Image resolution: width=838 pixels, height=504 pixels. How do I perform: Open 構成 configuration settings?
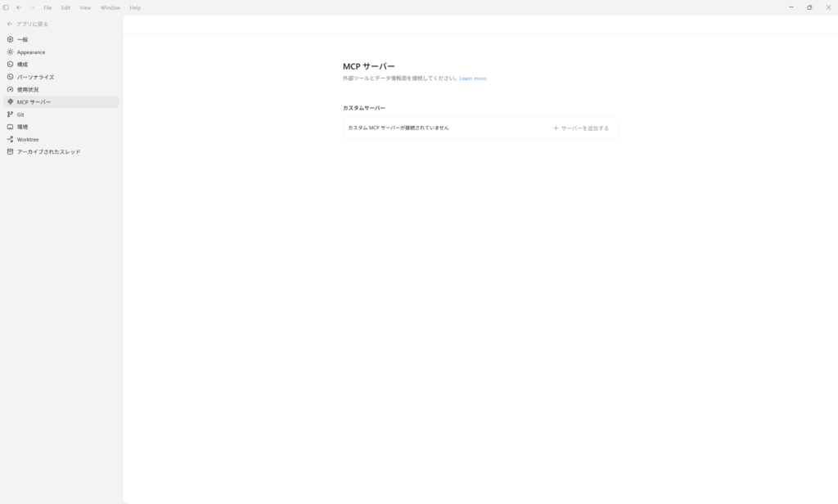22,65
